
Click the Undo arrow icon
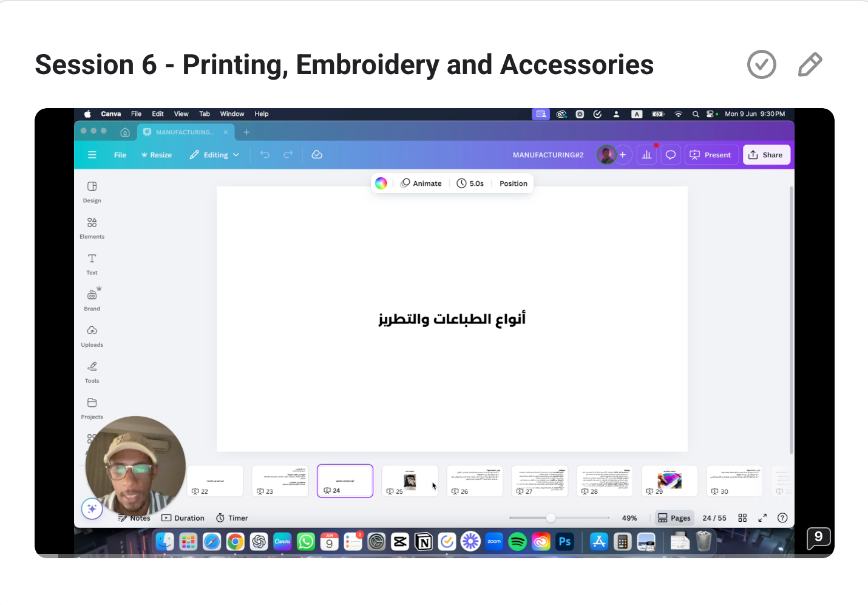click(265, 155)
